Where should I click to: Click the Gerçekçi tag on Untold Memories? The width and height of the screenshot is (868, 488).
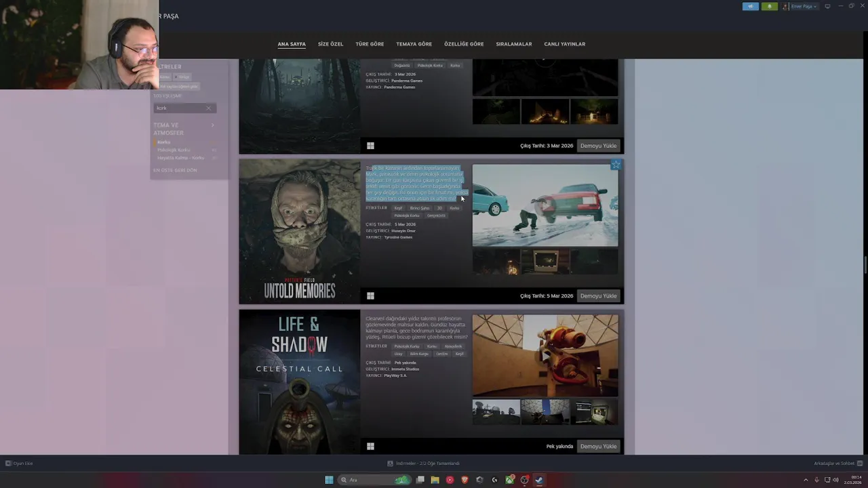436,216
